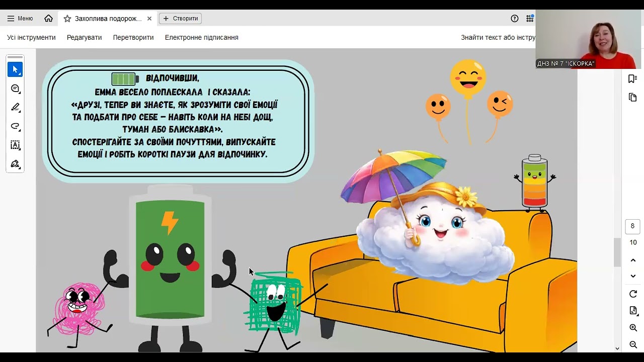Open the page display settings icon
This screenshot has width=644, height=362.
[x=633, y=311]
